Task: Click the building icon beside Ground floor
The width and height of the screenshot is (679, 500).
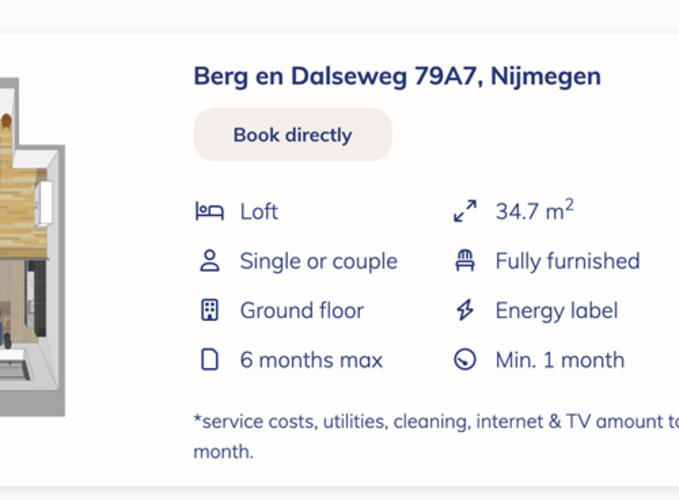Action: 209,311
